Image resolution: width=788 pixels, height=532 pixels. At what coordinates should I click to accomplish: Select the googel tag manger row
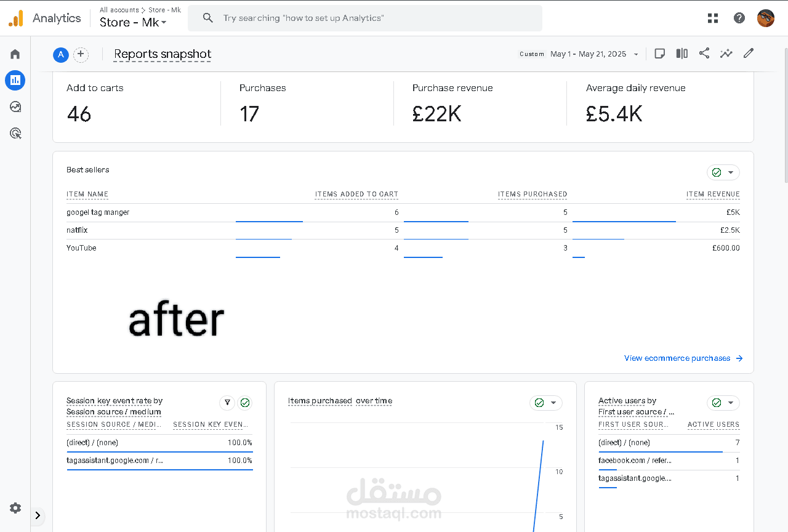[x=403, y=213]
